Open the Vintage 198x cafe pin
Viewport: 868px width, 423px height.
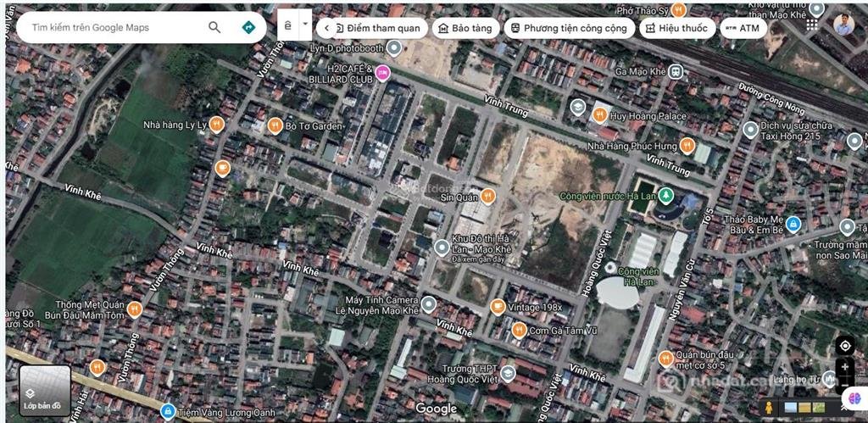tap(498, 307)
